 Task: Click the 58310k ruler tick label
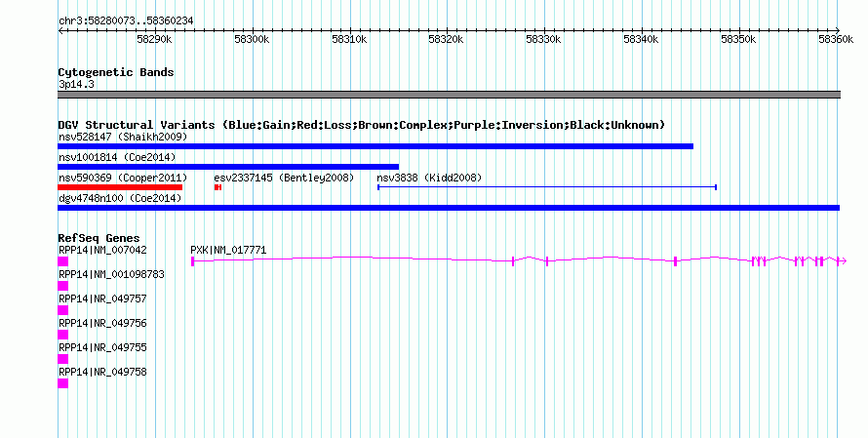click(349, 39)
